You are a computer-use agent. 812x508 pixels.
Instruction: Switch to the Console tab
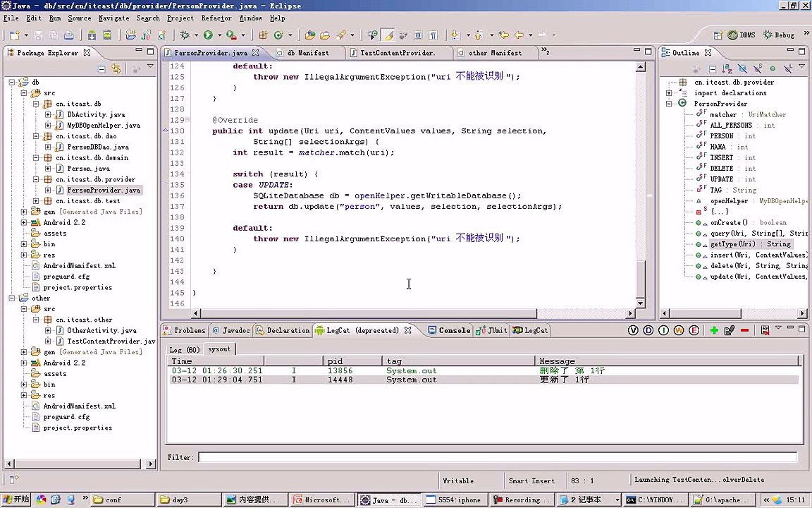449,330
